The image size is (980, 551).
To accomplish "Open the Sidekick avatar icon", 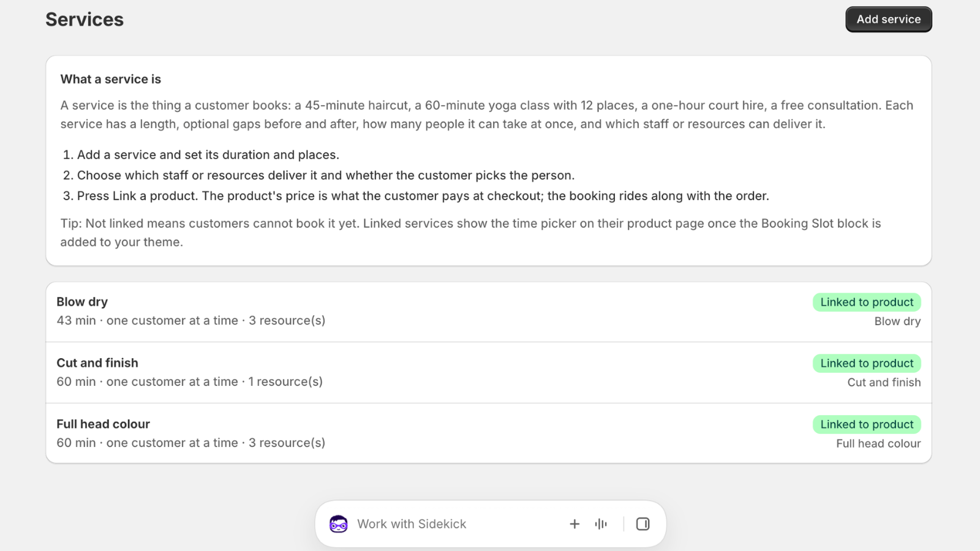I will click(x=339, y=524).
